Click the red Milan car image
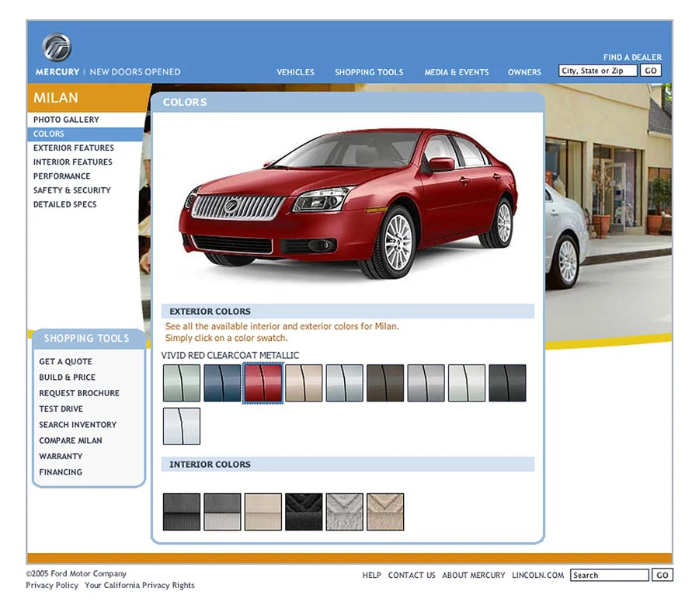This screenshot has height=616, width=699. tap(348, 203)
